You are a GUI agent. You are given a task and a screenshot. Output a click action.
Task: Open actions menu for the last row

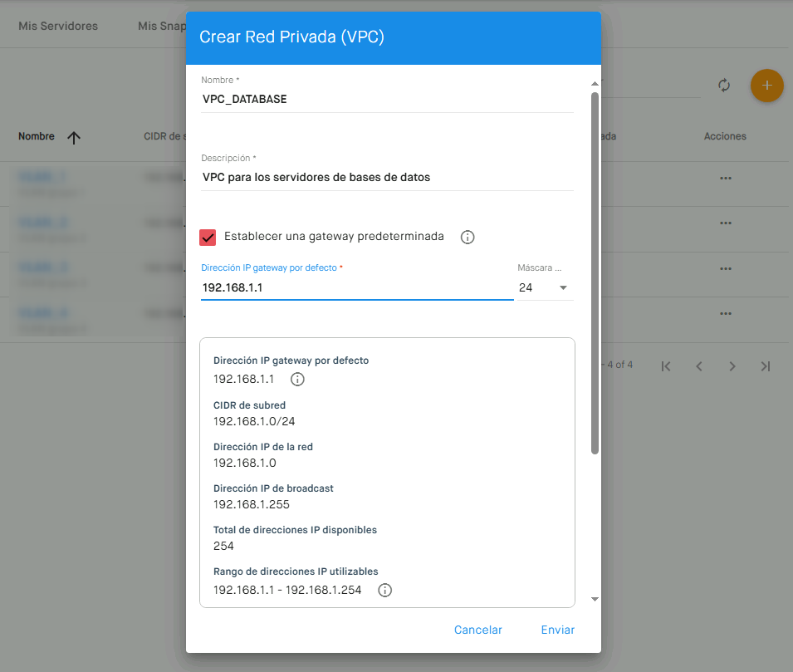725,313
